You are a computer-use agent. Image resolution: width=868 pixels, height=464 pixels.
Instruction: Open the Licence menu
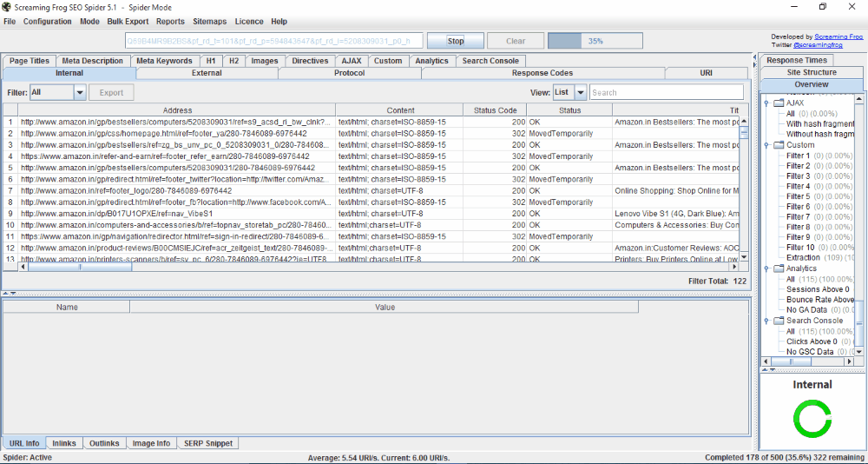[249, 22]
